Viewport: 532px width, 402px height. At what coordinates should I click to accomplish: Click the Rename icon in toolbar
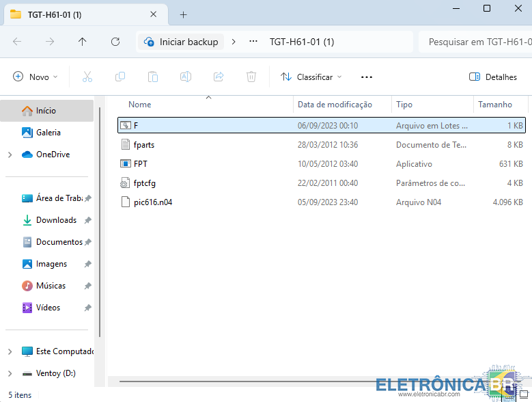[x=185, y=77]
